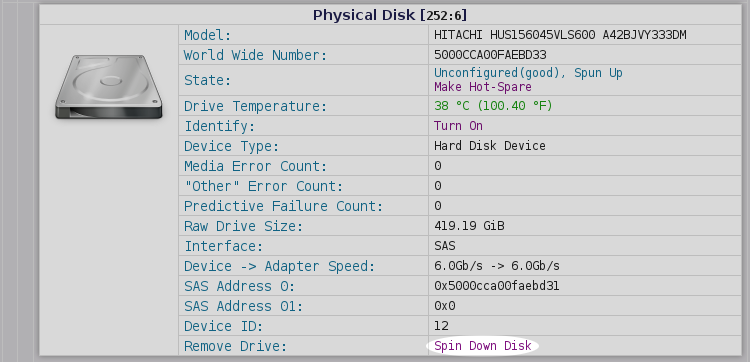Click the hard disk drive icon
Viewport: 750px width, 362px height.
point(109,87)
